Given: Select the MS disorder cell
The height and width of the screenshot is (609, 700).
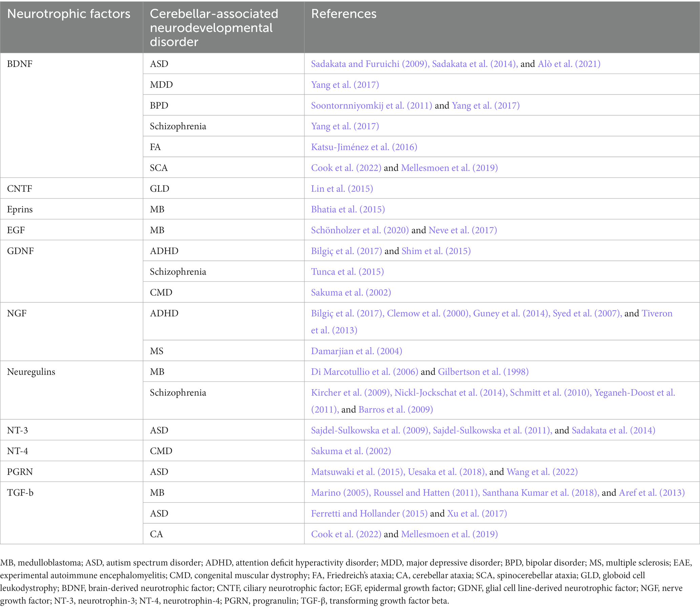Looking at the screenshot, I should pyautogui.click(x=224, y=350).
